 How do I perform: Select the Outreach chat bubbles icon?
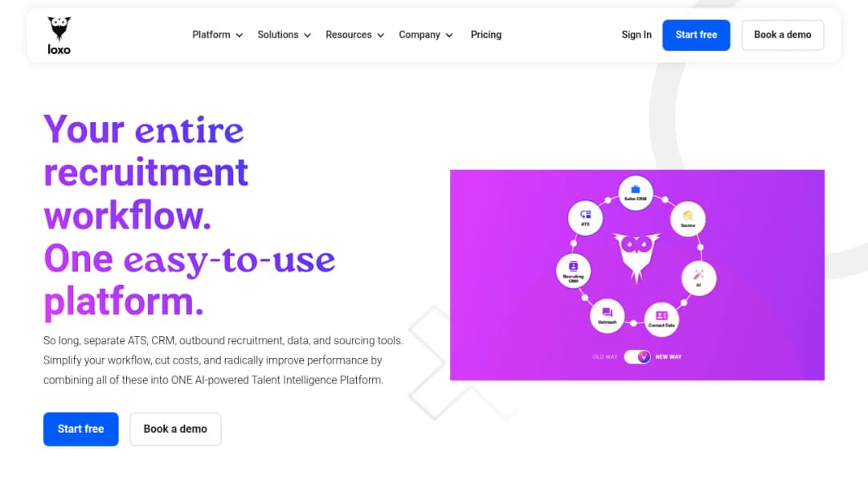tap(608, 315)
